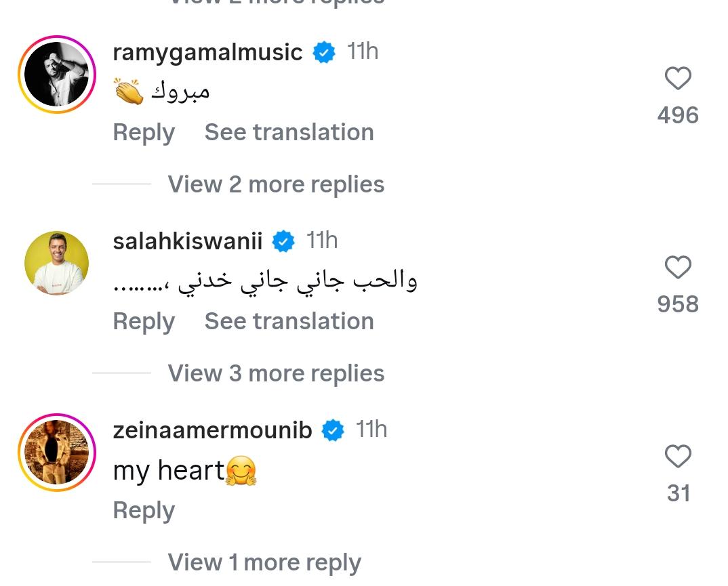Screen dimensions: 728x586
Task: Reply to ramygamalmusic's comment
Action: [x=143, y=132]
